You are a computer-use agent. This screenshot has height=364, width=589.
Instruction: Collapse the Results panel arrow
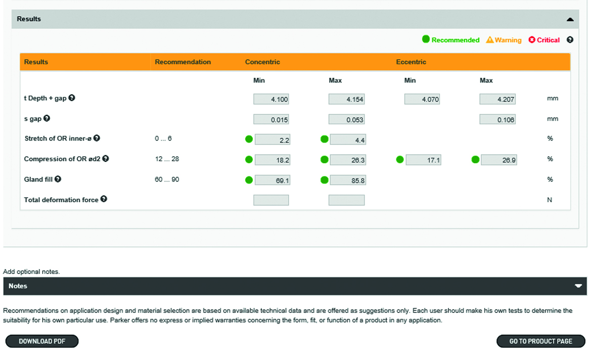570,20
